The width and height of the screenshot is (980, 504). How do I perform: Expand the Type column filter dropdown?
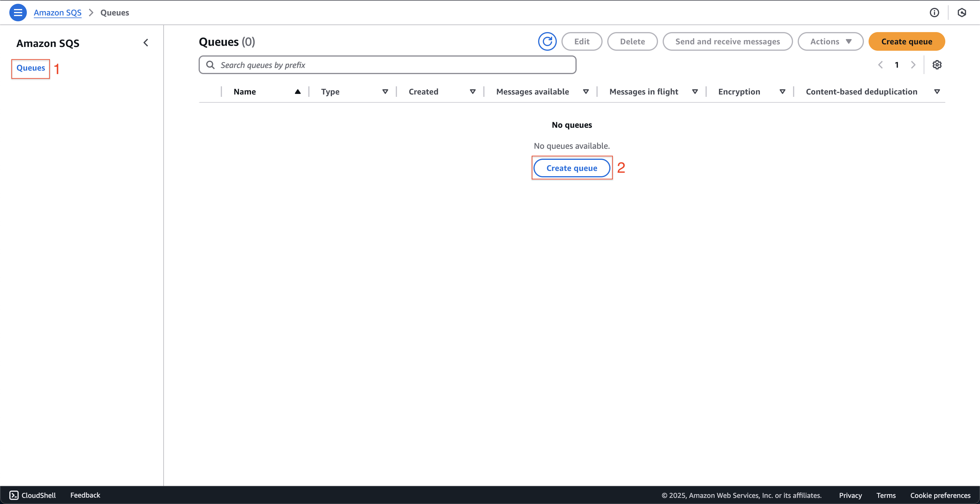[x=386, y=91]
